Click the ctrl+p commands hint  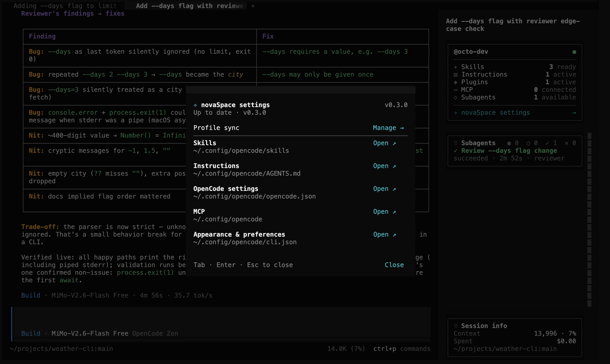pos(402,349)
